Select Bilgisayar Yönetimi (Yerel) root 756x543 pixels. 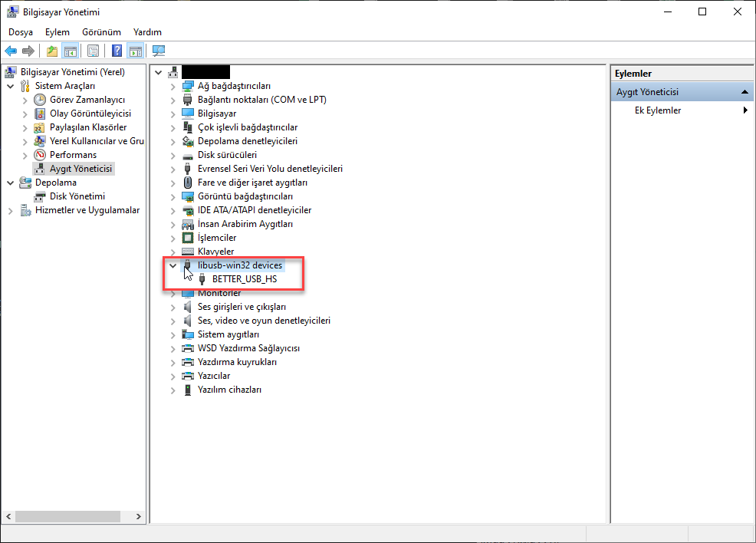coord(72,72)
